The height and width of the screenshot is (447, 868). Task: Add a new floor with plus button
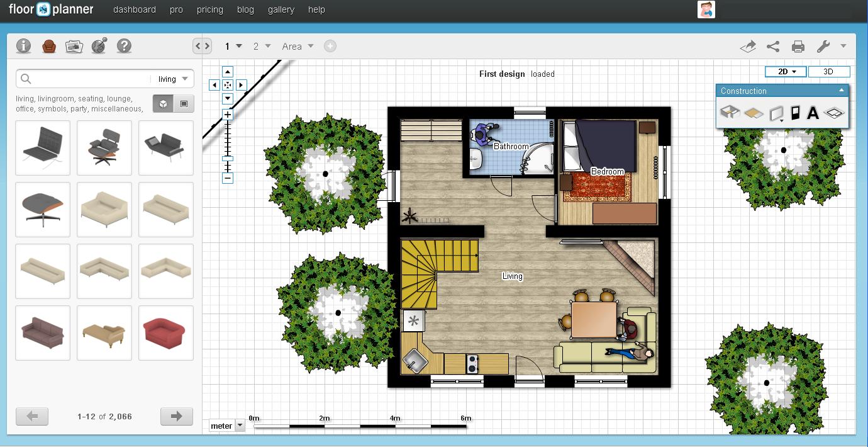coord(330,46)
